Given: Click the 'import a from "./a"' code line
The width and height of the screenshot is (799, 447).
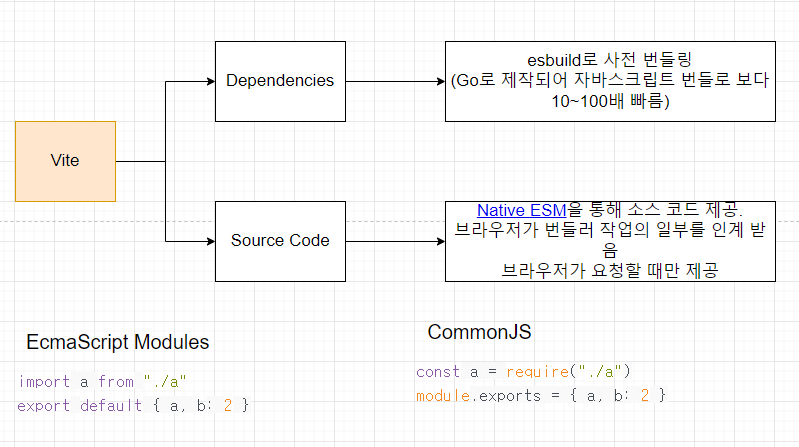Looking at the screenshot, I should point(102,381).
